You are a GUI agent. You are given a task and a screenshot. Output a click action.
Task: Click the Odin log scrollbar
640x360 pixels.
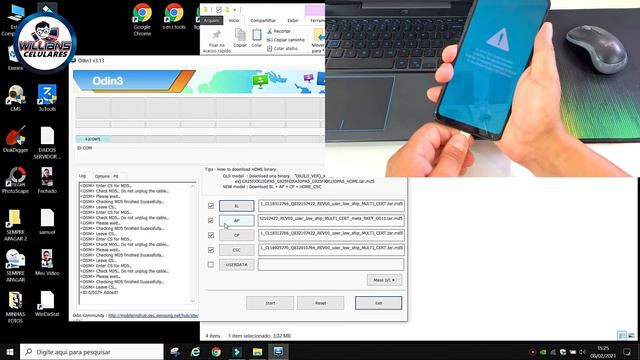click(193, 244)
